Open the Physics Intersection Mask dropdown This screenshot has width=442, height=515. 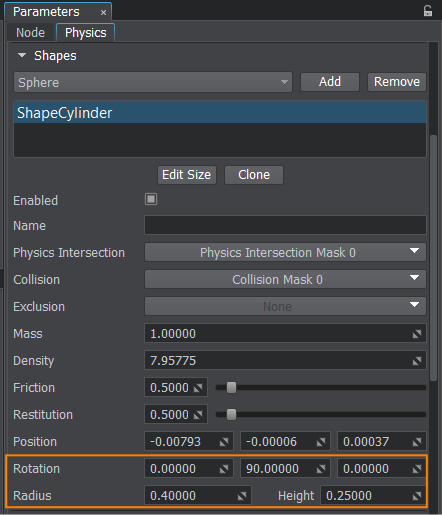point(285,253)
